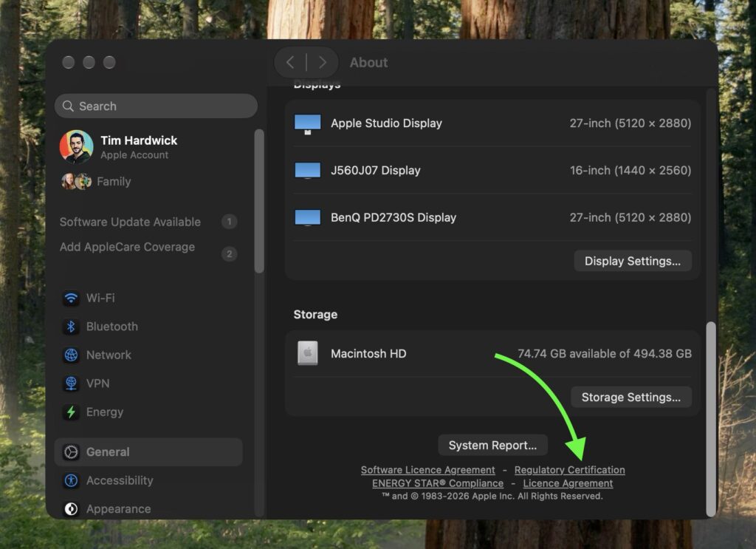Click the sidebar scrollbar thumb
The image size is (756, 549).
[259, 201]
